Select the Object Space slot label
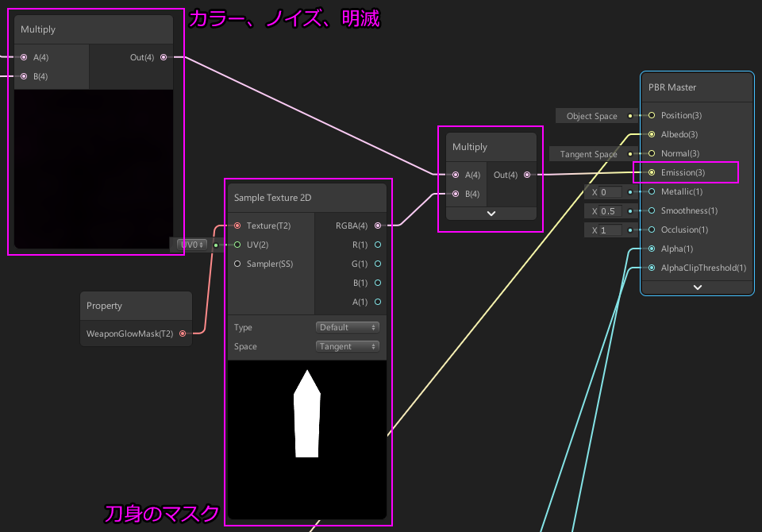762x532 pixels. [x=592, y=116]
